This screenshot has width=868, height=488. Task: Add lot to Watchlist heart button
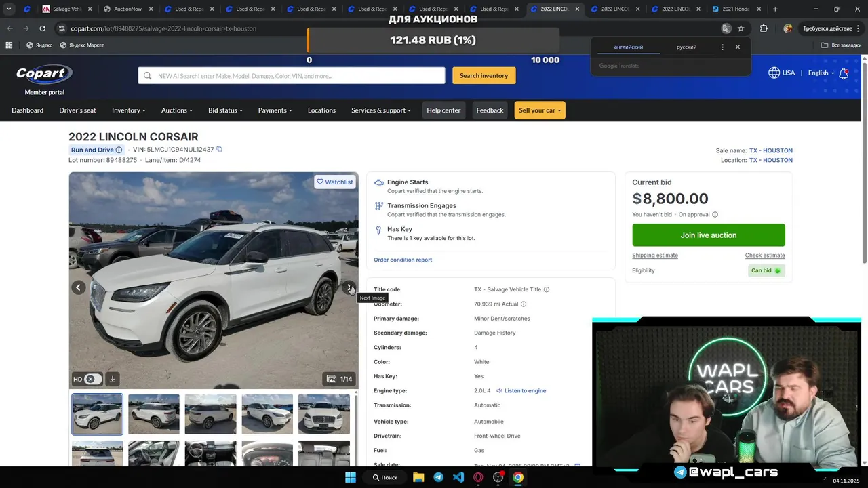335,182
